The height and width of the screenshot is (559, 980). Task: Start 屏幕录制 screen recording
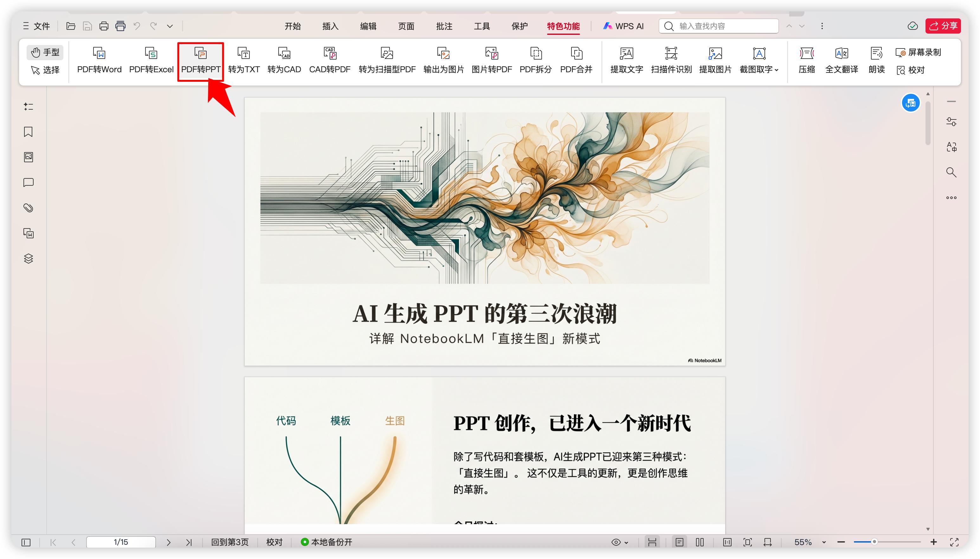coord(919,52)
